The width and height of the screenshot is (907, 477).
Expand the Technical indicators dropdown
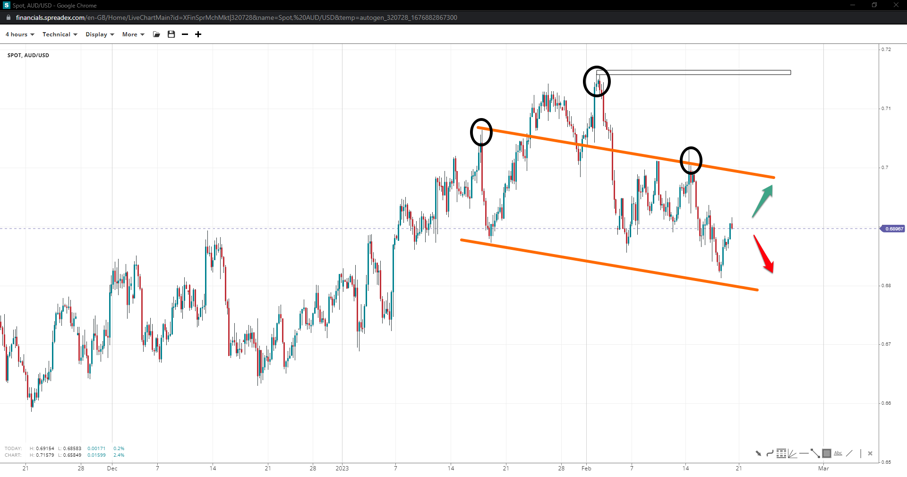pyautogui.click(x=59, y=35)
